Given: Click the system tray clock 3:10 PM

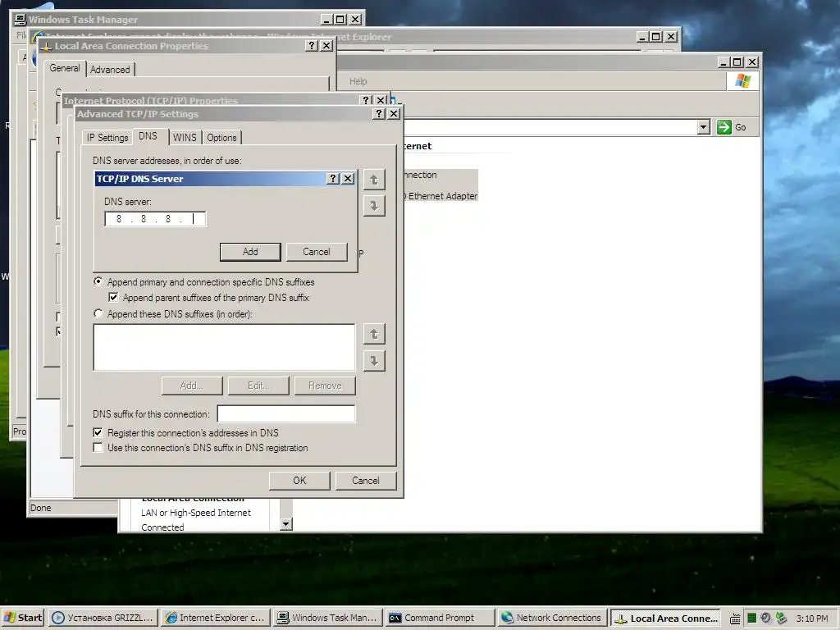Looking at the screenshot, I should coord(811,619).
